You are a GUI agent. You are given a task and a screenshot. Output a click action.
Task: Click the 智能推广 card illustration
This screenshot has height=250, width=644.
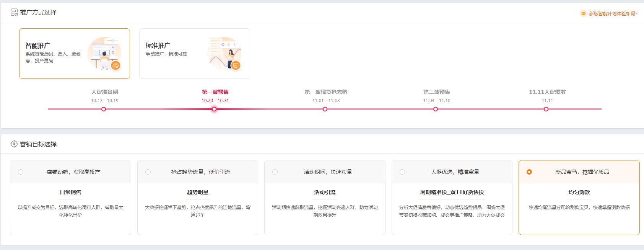pos(104,54)
